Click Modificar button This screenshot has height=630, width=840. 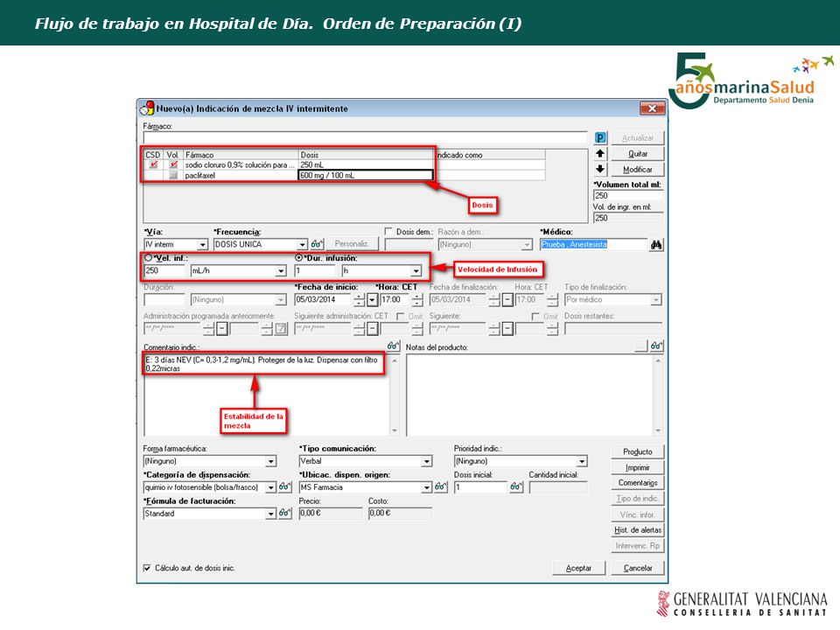638,169
